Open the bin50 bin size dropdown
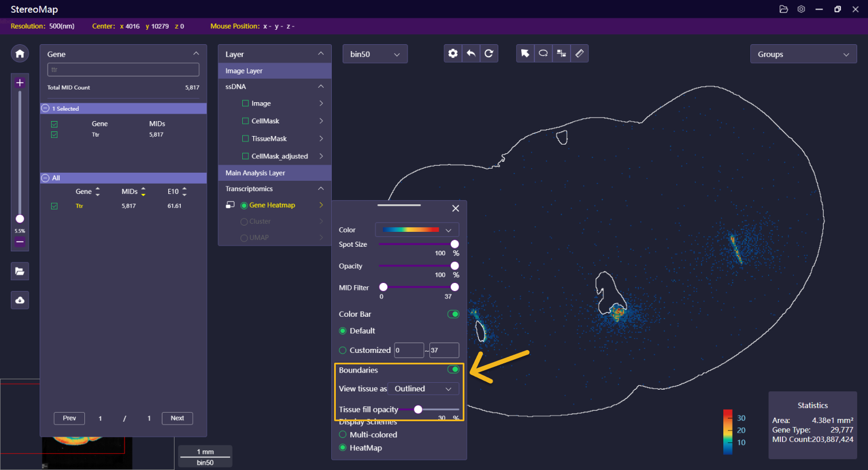Viewport: 868px width, 470px height. click(x=375, y=54)
